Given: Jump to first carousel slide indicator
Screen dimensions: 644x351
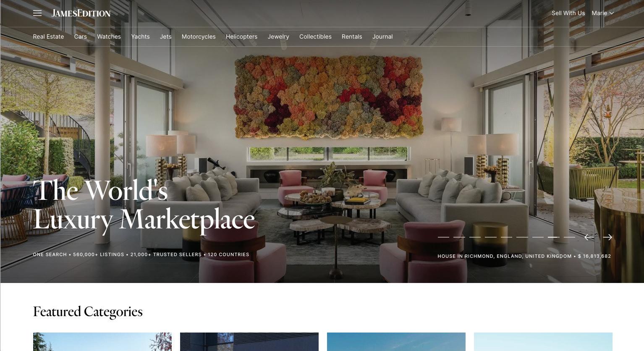Looking at the screenshot, I should 443,237.
